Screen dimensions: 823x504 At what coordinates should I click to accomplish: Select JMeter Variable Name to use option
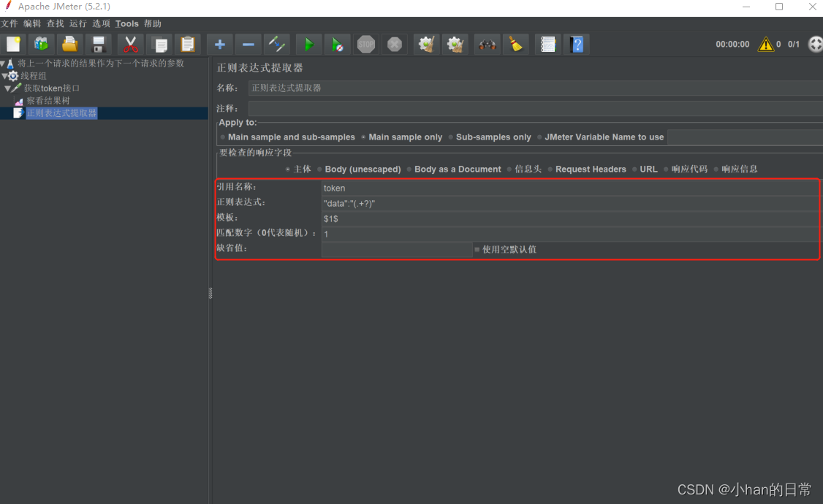601,137
